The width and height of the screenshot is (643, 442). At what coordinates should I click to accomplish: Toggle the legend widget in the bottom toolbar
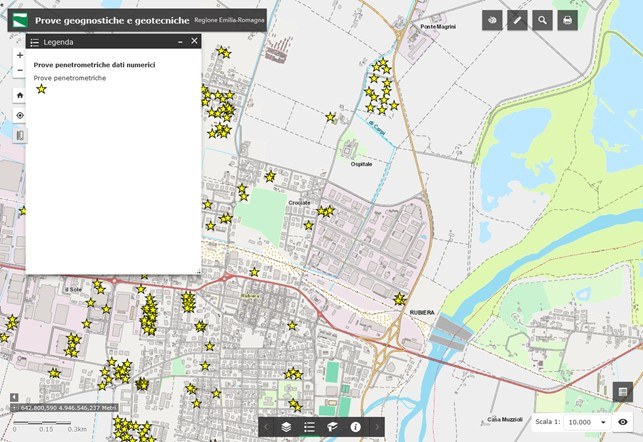[x=309, y=427]
